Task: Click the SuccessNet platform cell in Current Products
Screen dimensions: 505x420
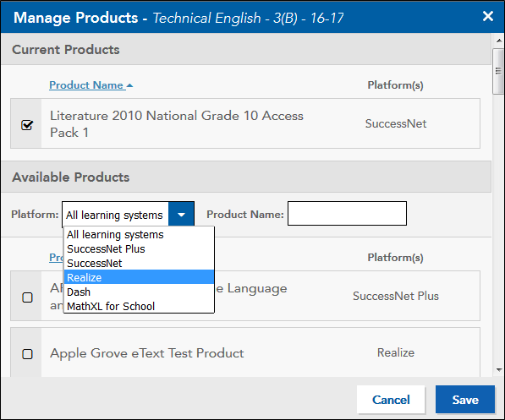Action: (x=396, y=123)
